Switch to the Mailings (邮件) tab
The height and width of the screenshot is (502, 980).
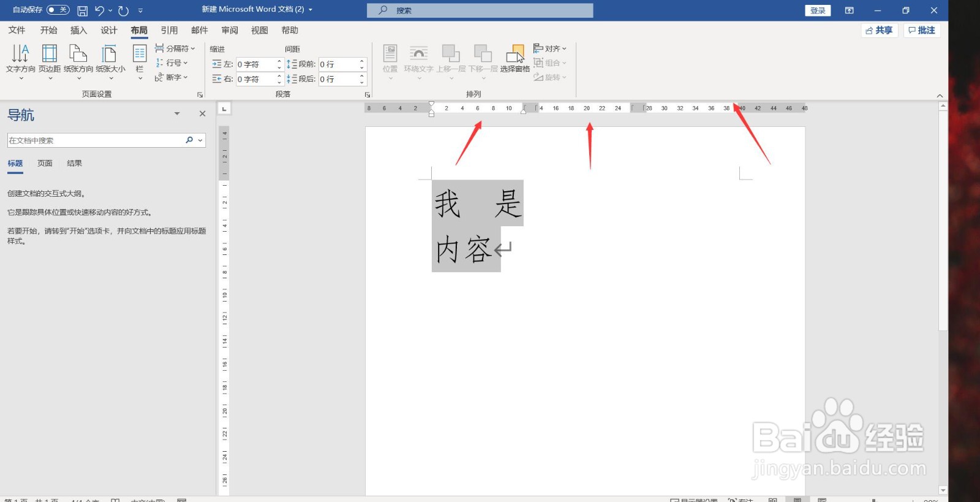[200, 30]
